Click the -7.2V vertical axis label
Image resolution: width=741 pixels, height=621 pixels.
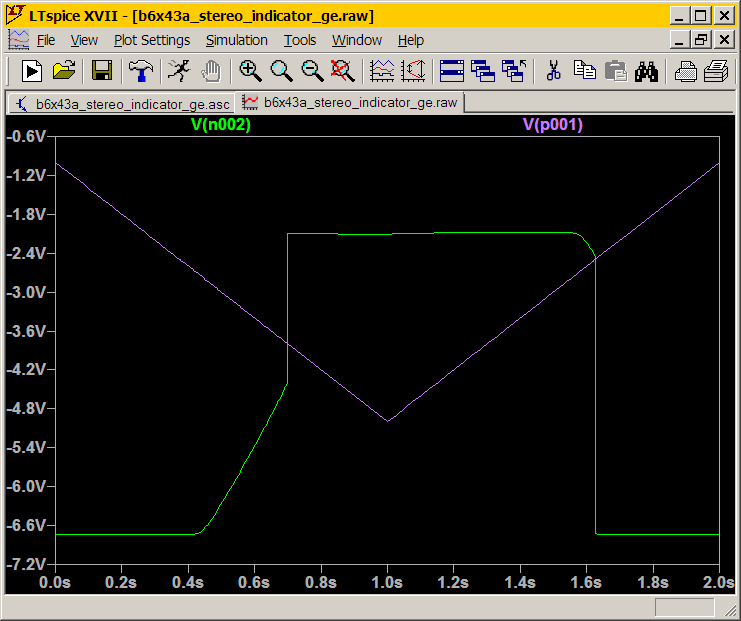click(x=26, y=564)
